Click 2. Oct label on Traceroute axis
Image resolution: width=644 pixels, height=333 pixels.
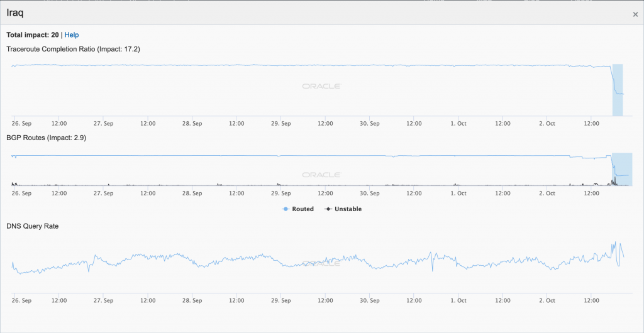coord(547,124)
